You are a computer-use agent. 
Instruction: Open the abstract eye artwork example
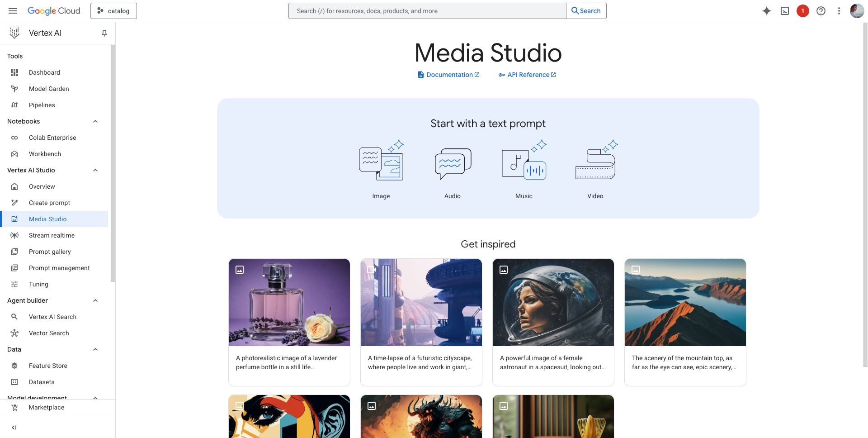pyautogui.click(x=289, y=416)
